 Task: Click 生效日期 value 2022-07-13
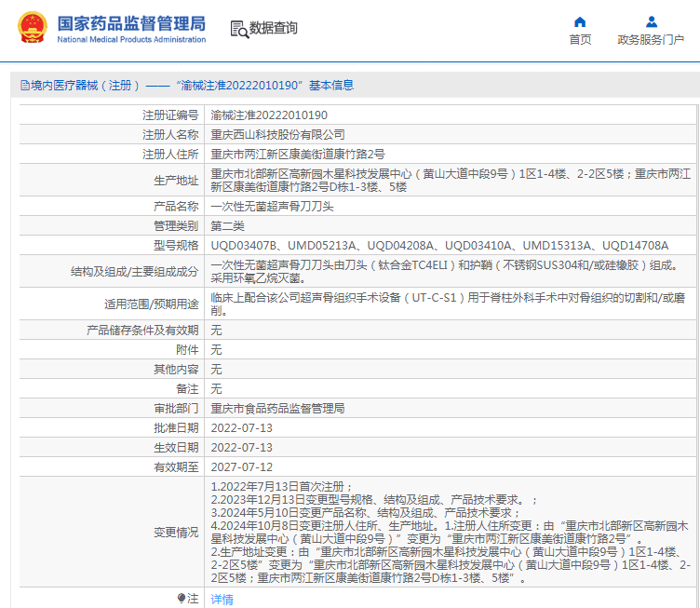(x=241, y=448)
